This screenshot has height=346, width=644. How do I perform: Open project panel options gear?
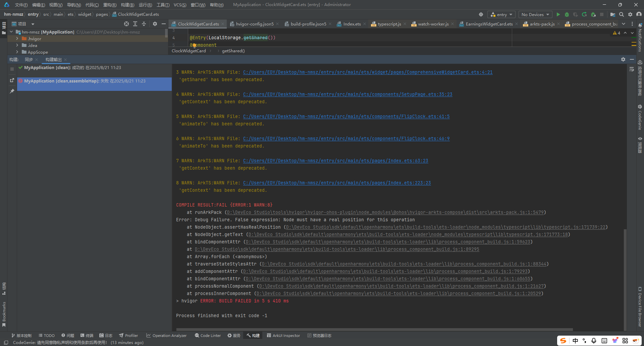coord(155,24)
